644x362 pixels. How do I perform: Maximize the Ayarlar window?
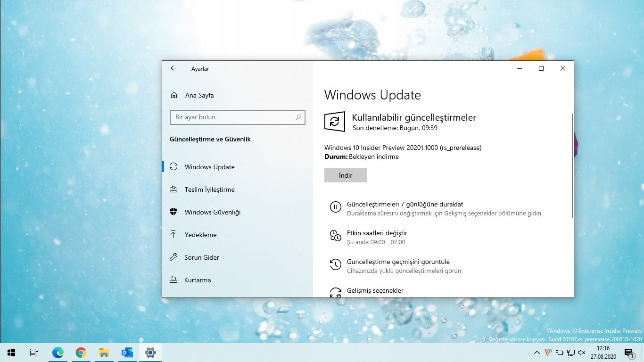coord(541,68)
